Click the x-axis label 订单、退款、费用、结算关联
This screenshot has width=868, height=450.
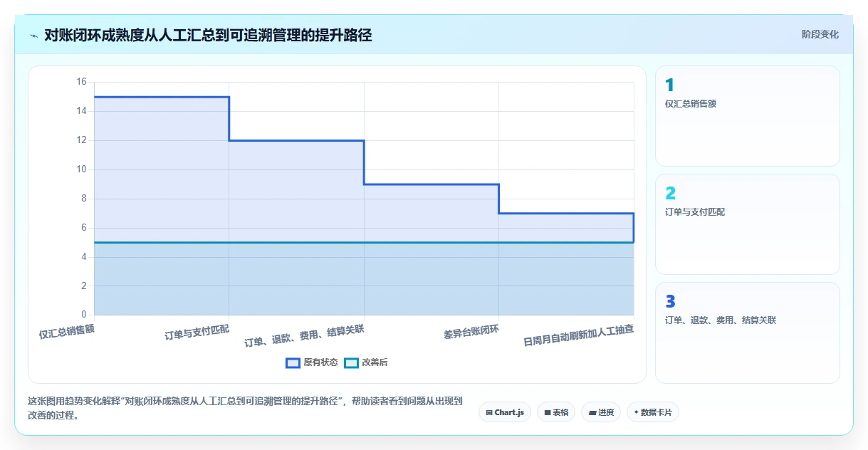[305, 335]
